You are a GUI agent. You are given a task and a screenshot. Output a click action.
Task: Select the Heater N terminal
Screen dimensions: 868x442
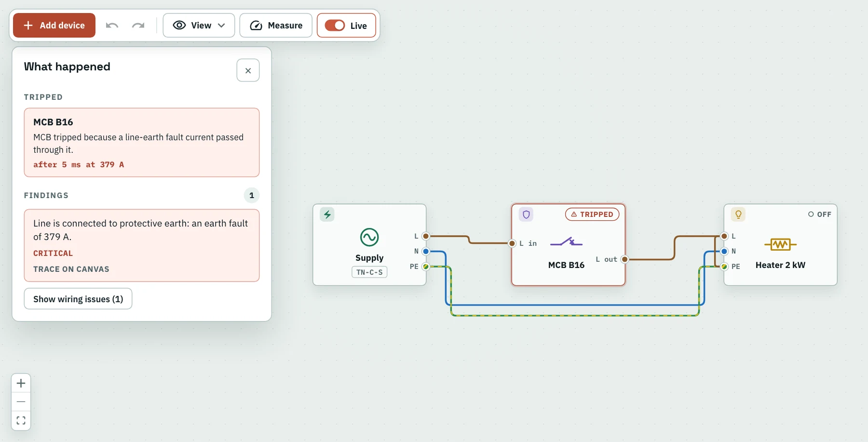coord(724,251)
